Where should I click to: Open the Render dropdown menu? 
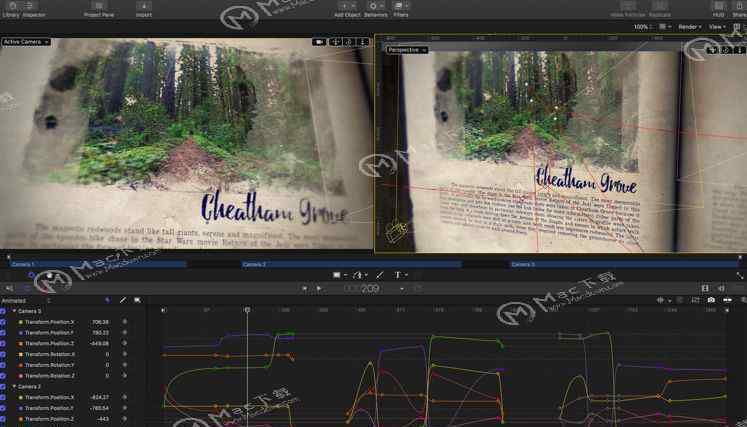point(690,27)
